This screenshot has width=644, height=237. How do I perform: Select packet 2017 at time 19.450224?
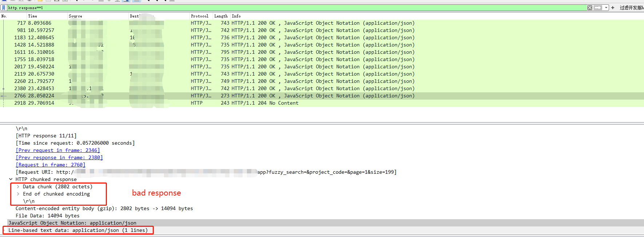click(322, 67)
